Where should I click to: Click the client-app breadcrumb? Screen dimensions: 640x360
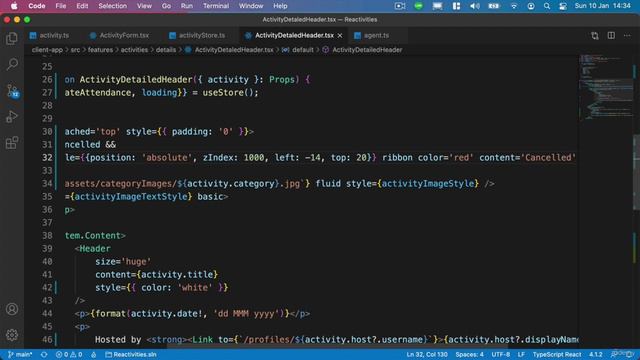click(47, 50)
